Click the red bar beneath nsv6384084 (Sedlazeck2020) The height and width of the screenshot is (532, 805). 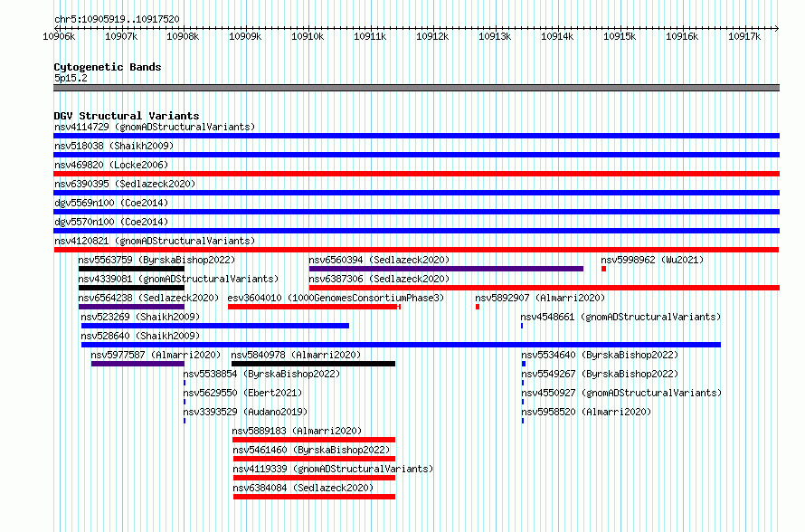314,497
